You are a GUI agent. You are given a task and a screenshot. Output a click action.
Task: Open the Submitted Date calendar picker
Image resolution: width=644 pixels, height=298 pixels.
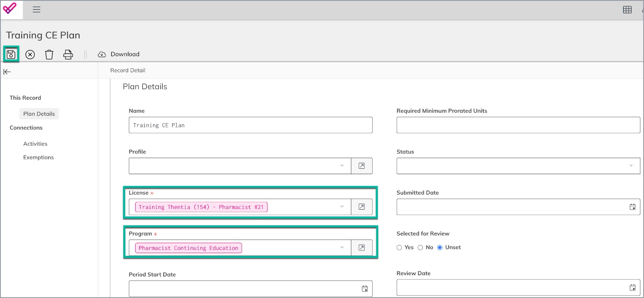coord(632,207)
